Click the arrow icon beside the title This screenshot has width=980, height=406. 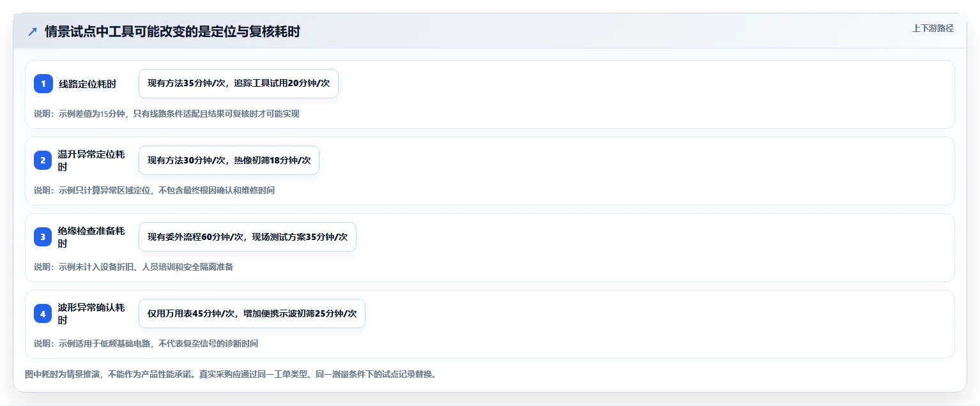point(33,32)
